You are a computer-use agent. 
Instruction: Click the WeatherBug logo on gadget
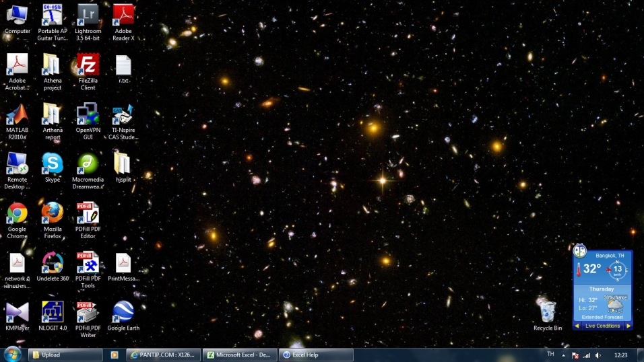click(579, 250)
